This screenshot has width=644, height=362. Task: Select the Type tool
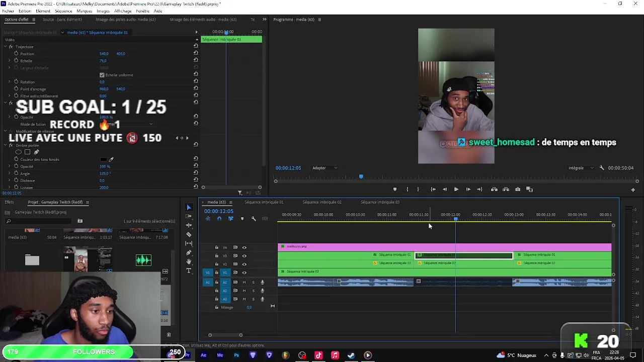click(189, 270)
